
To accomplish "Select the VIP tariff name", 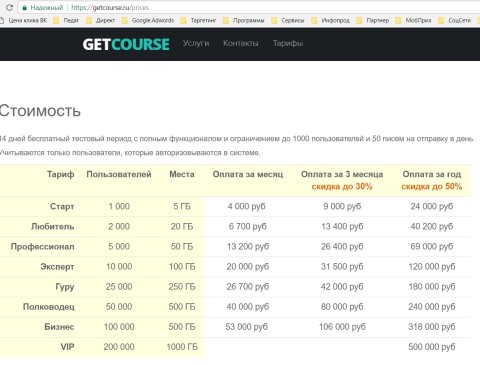I will pos(67,347).
